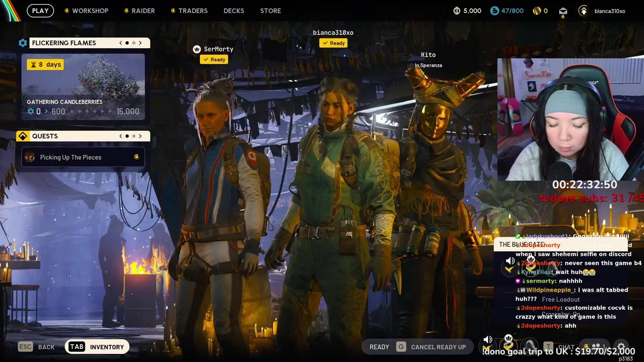Click bianca310xo's Ready status badge
The width and height of the screenshot is (644, 362).
pos(333,43)
